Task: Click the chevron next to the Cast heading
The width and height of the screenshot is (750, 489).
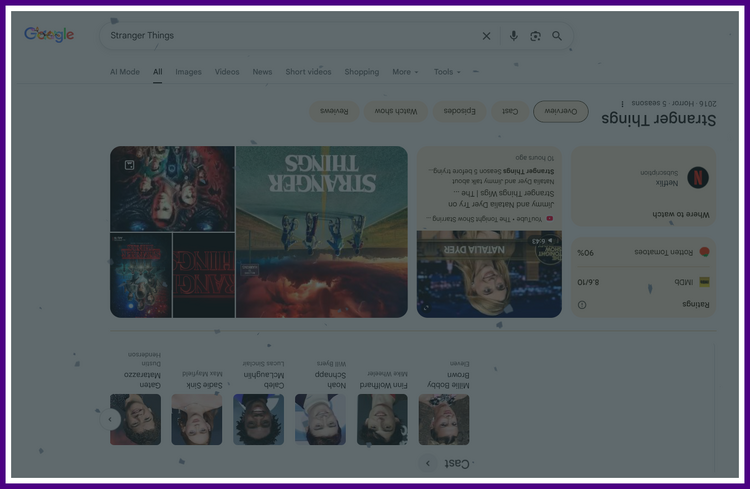Action: pos(428,463)
